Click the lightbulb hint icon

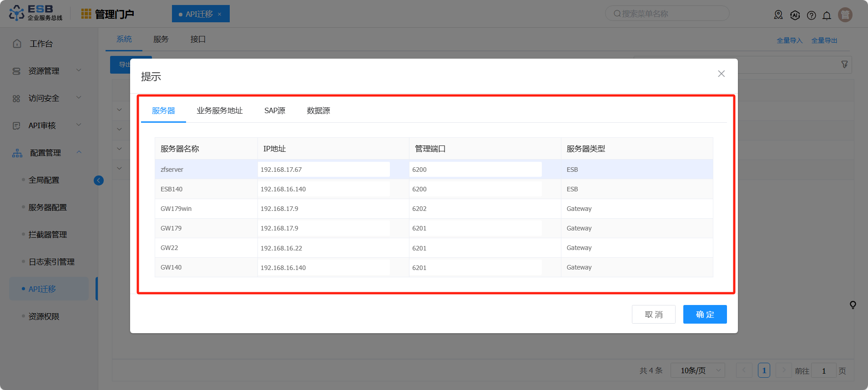coord(853,305)
